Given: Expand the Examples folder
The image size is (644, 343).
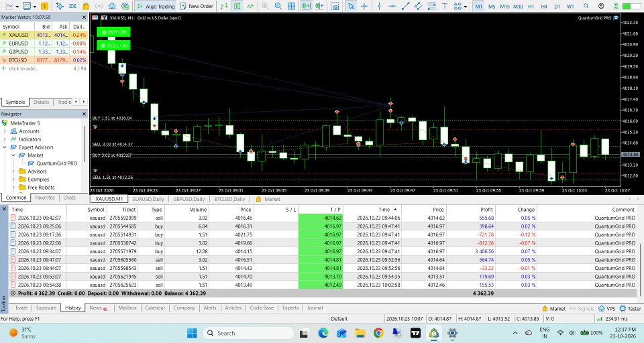Looking at the screenshot, I should 13,180.
